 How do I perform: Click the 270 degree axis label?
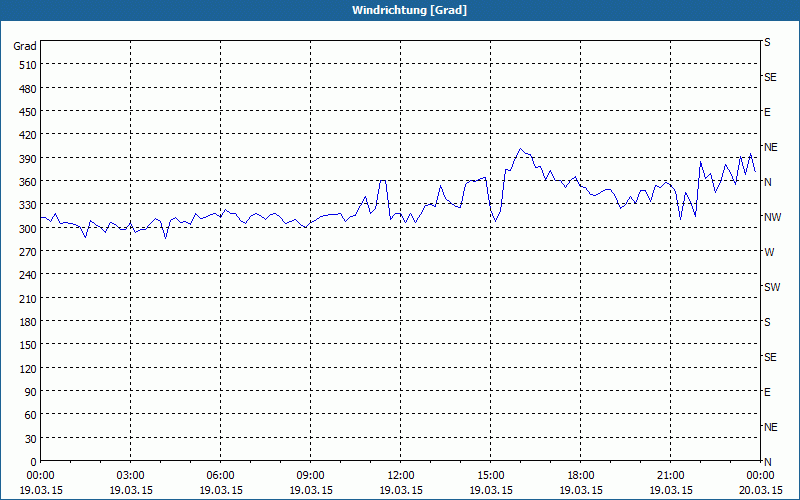tap(29, 252)
